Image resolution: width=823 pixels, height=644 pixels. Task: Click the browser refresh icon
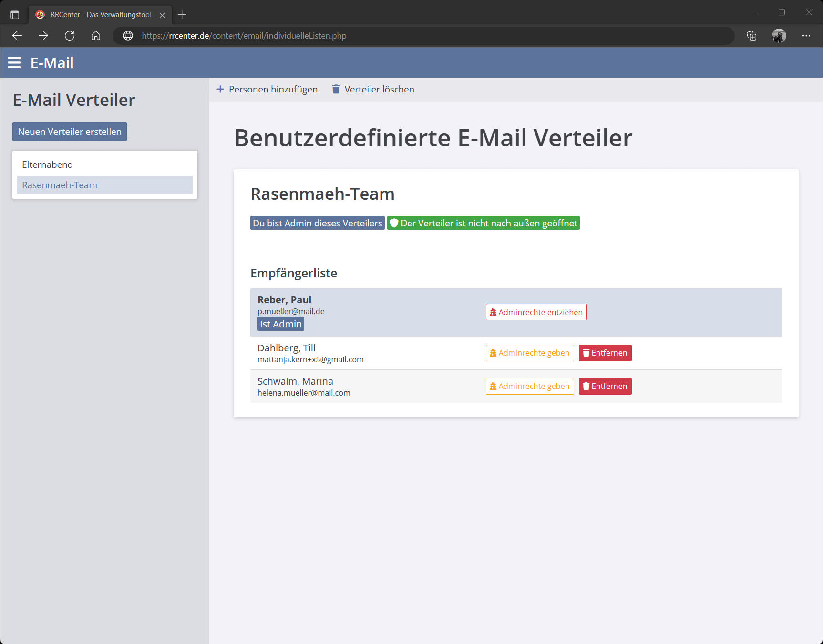point(70,35)
